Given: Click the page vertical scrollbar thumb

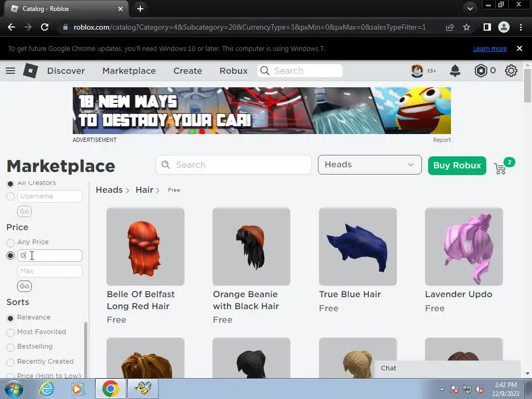Looking at the screenshot, I should coord(527,85).
